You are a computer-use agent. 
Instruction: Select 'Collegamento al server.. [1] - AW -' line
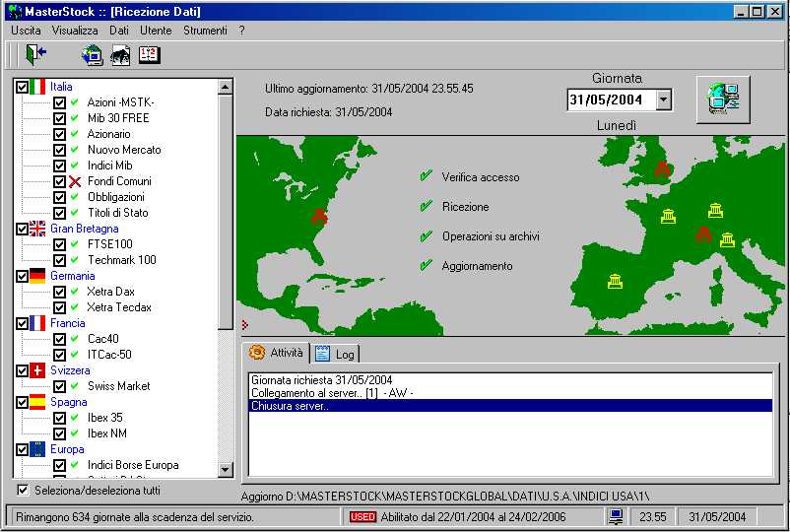[x=510, y=393]
